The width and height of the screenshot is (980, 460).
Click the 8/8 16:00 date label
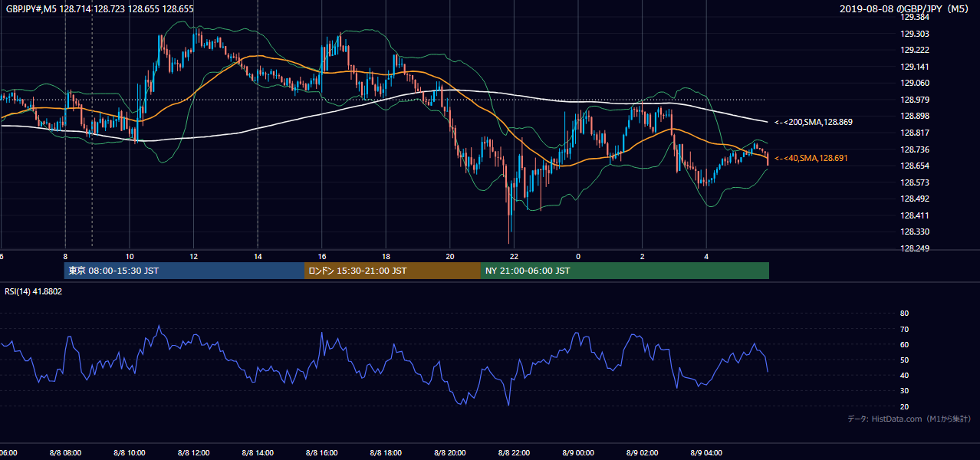tap(322, 453)
